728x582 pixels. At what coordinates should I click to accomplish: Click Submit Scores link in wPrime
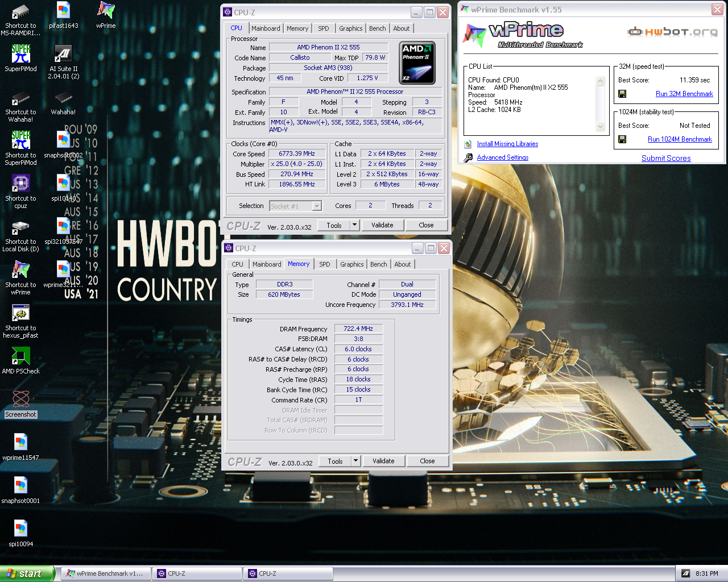(x=666, y=159)
